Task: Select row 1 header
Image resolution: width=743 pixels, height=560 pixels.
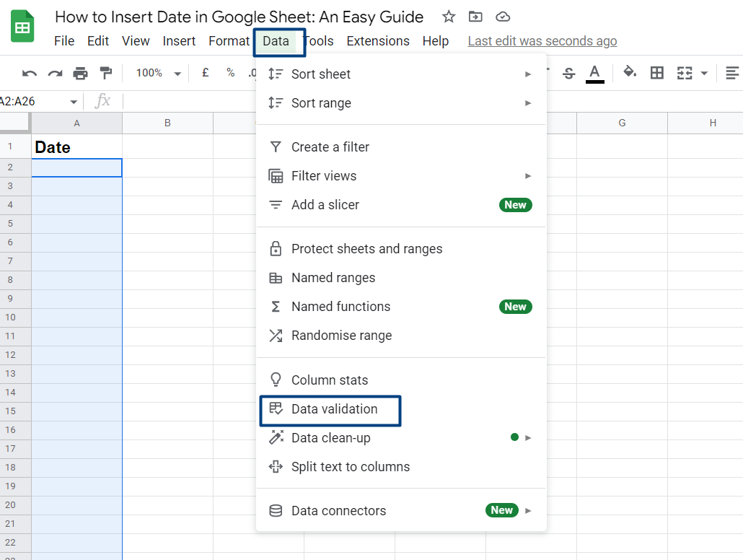Action: click(x=16, y=146)
